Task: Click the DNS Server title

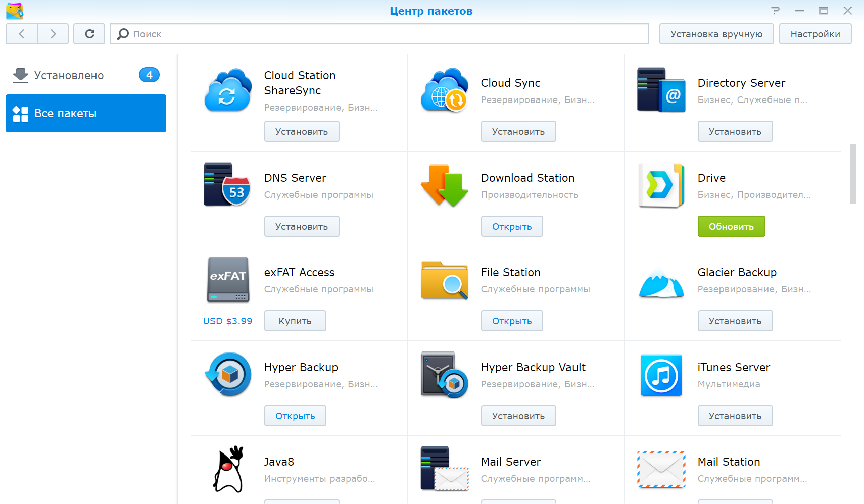Action: [295, 178]
